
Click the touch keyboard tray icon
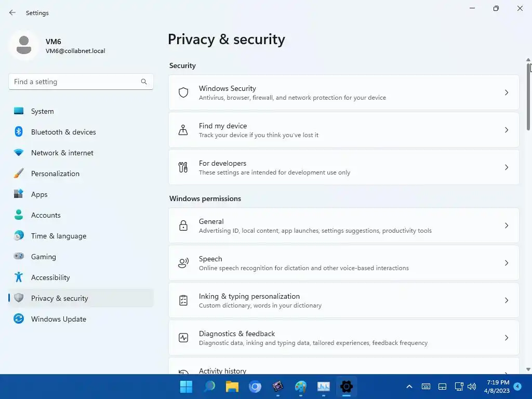tap(426, 387)
